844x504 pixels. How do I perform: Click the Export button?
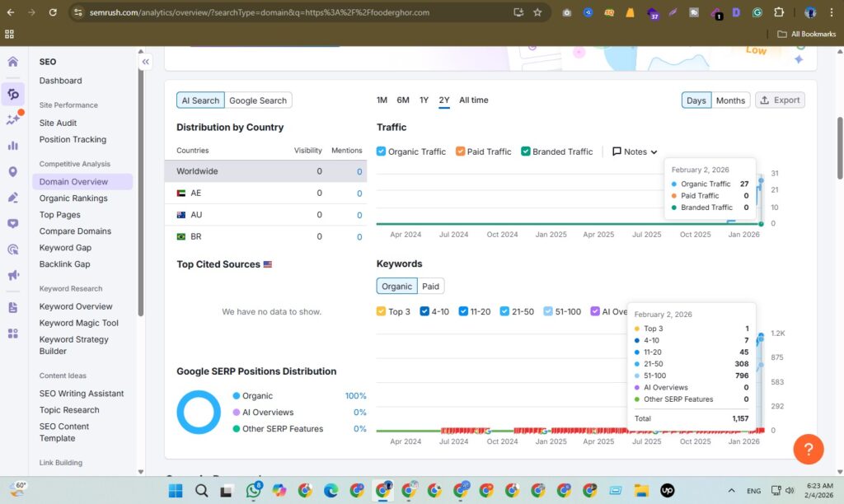point(779,100)
